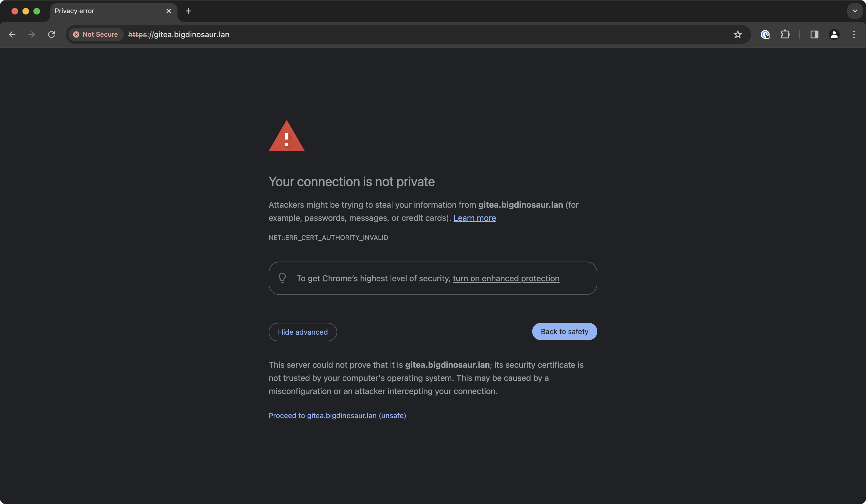Reload the page with the refresh icon

pos(51,34)
